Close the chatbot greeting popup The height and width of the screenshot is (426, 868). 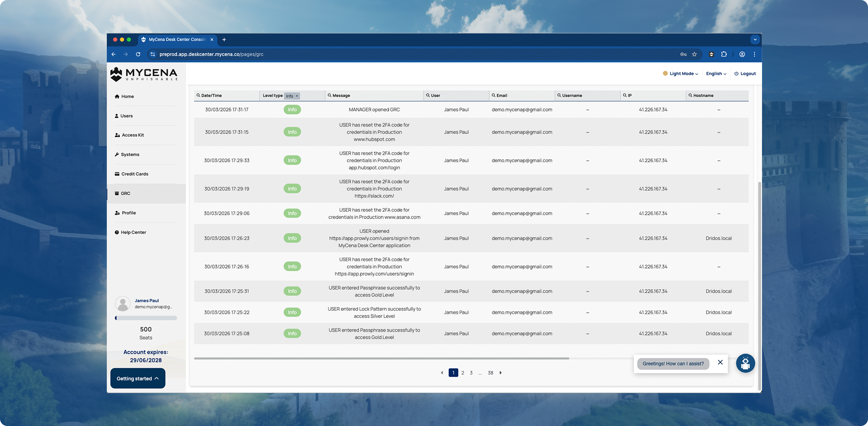click(x=720, y=363)
